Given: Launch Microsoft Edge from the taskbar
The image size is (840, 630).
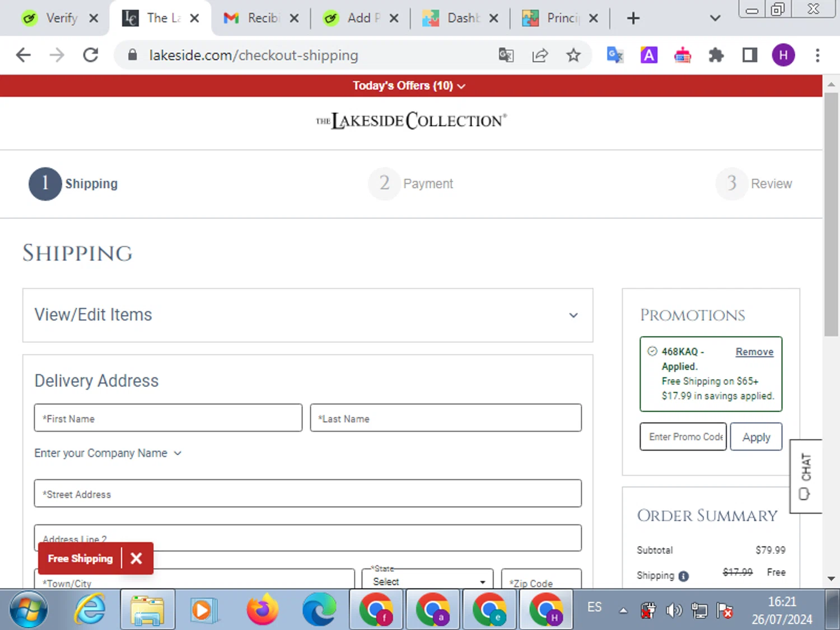Looking at the screenshot, I should pos(319,610).
